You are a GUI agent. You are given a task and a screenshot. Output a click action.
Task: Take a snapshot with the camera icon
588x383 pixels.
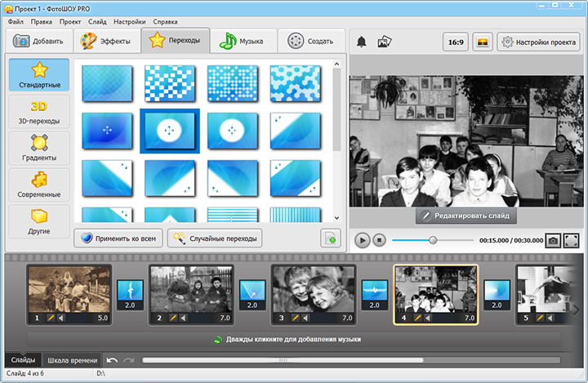click(553, 240)
